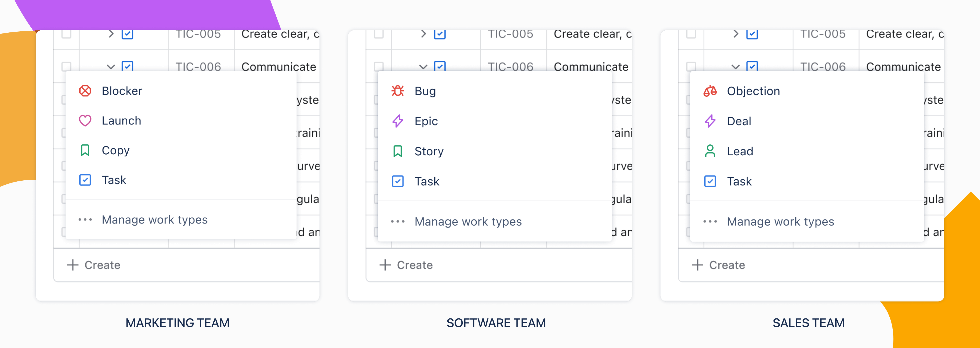Click the Task icon in Sales team menu
Viewport: 980px width, 348px height.
coord(710,181)
